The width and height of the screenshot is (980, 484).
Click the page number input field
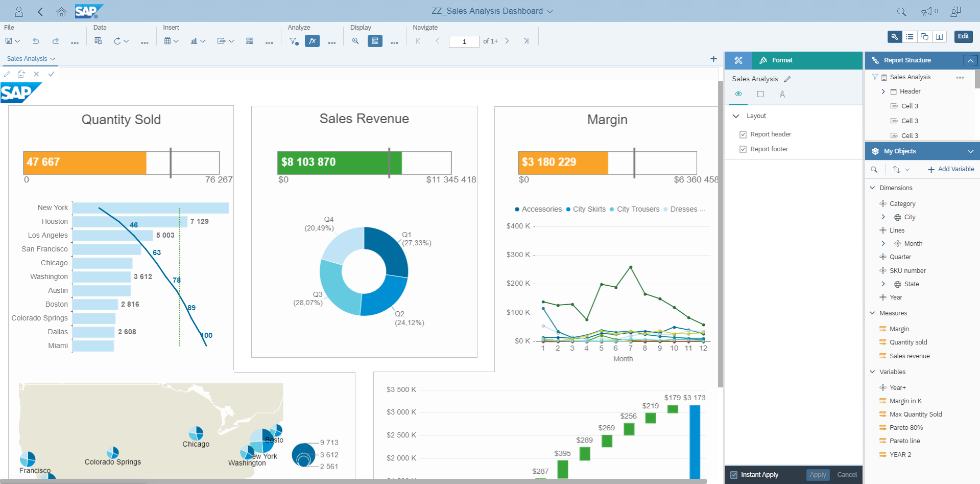(x=464, y=41)
